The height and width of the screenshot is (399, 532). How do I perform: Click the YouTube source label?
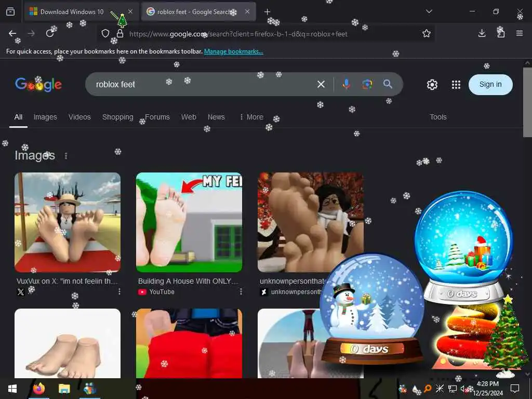tap(162, 292)
